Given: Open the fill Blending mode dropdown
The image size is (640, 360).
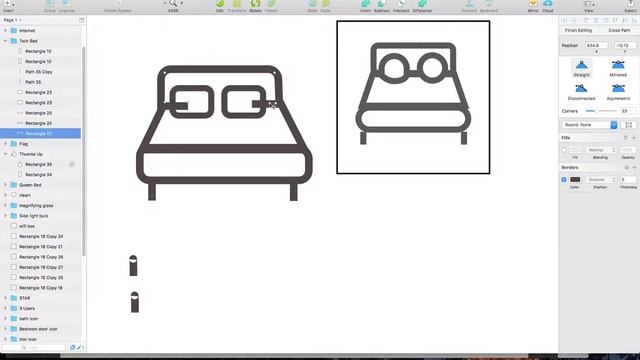Looking at the screenshot, I should tap(600, 150).
